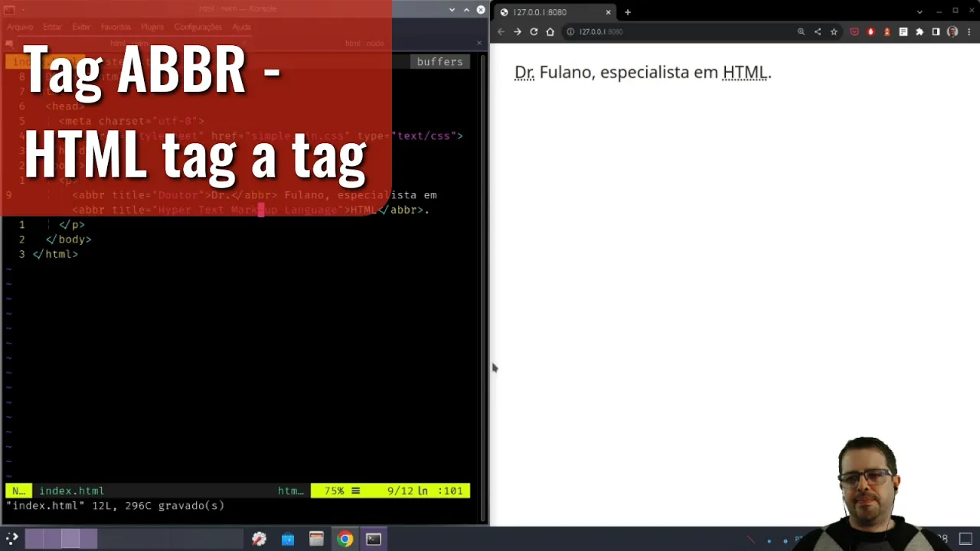Click the word Fulano on the page
This screenshot has height=551, width=980.
pos(566,72)
